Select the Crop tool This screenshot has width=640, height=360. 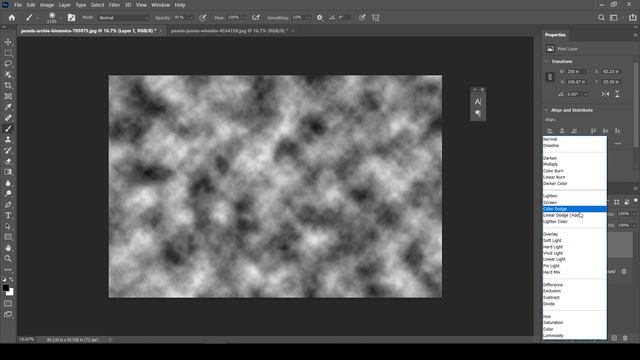pos(8,85)
